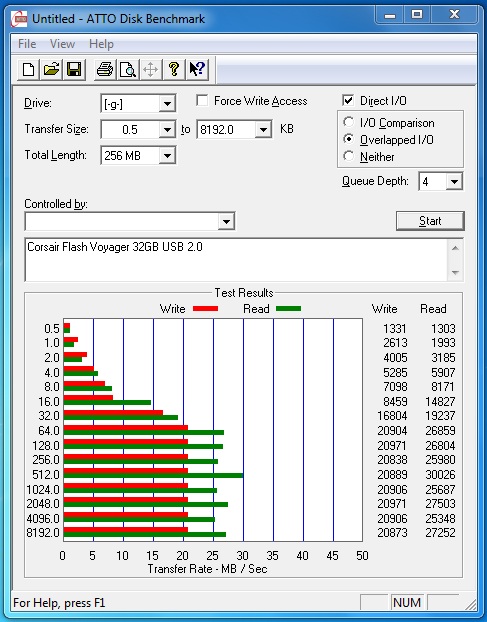Click the 1024.0 transfer size row label
Image resolution: width=487 pixels, height=622 pixels.
[43, 489]
